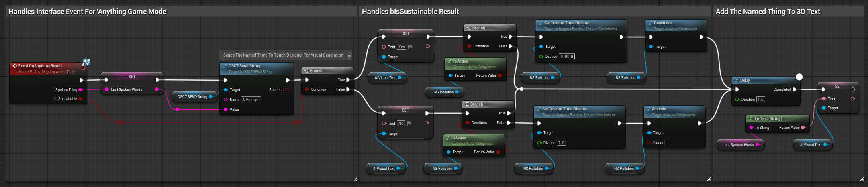The width and height of the screenshot is (868, 187).
Task: Click the output pin of OSCT SEND String variable
Action: tap(211, 97)
